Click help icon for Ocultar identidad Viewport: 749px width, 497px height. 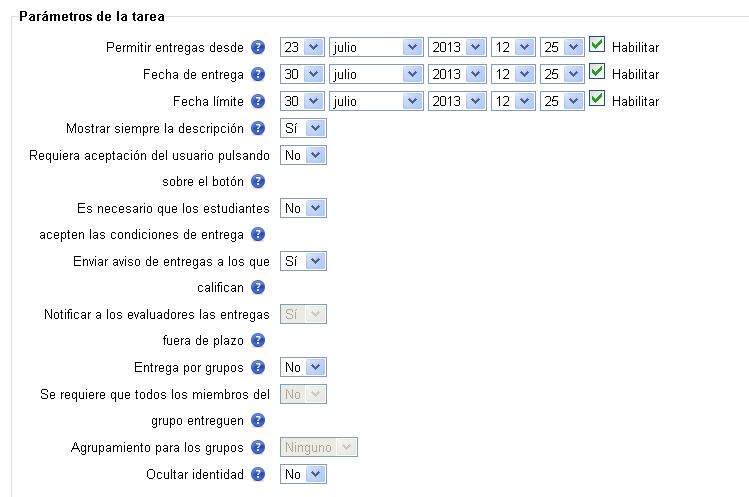(258, 474)
